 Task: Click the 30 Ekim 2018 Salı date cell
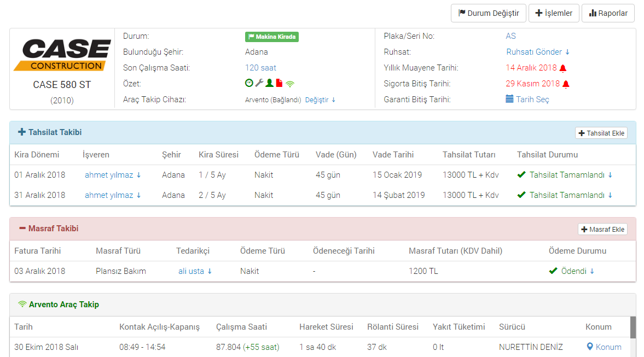pos(47,347)
